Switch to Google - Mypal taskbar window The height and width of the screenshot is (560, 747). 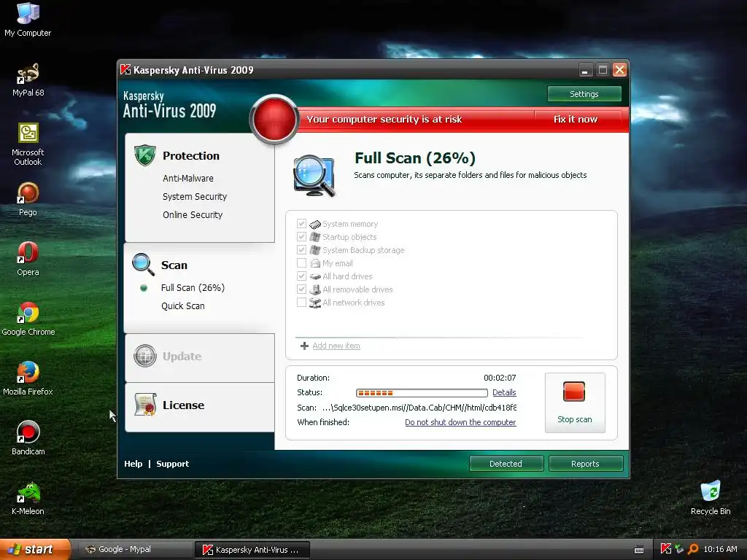[133, 549]
